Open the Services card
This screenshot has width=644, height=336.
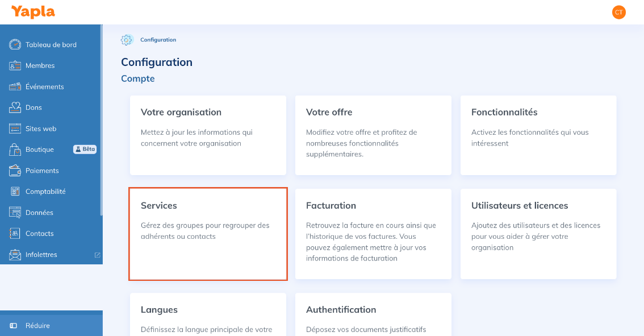pyautogui.click(x=208, y=234)
